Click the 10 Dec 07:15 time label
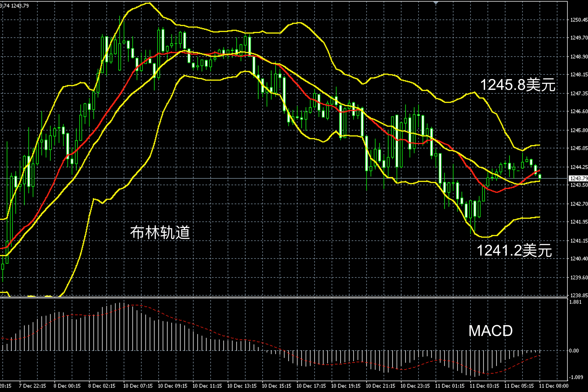This screenshot has height=392, width=588. pos(138,386)
